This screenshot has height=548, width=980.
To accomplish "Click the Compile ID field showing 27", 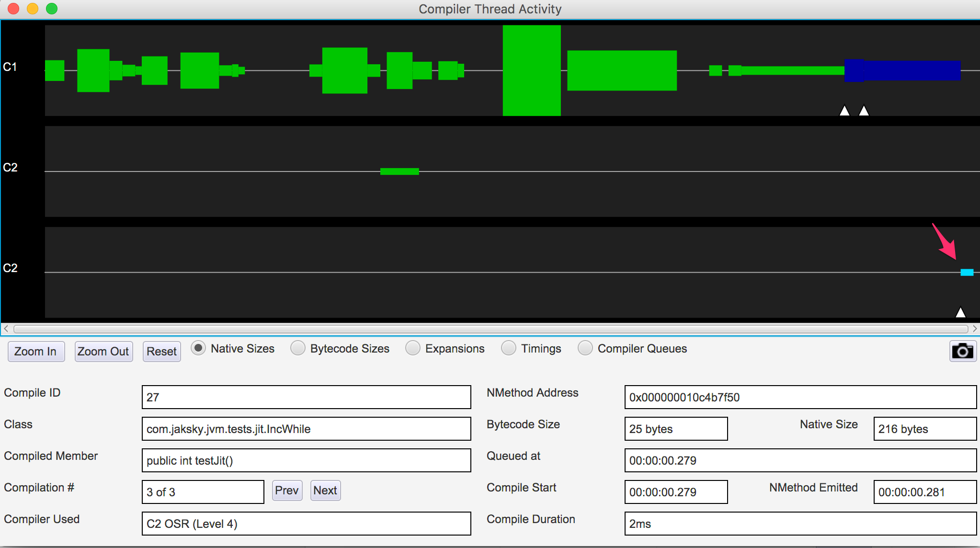I will [x=306, y=397].
